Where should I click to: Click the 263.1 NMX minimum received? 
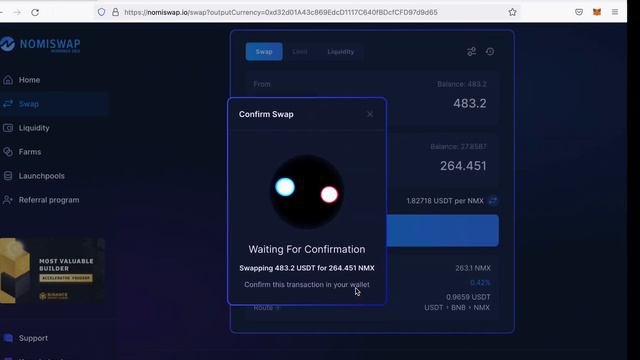473,268
